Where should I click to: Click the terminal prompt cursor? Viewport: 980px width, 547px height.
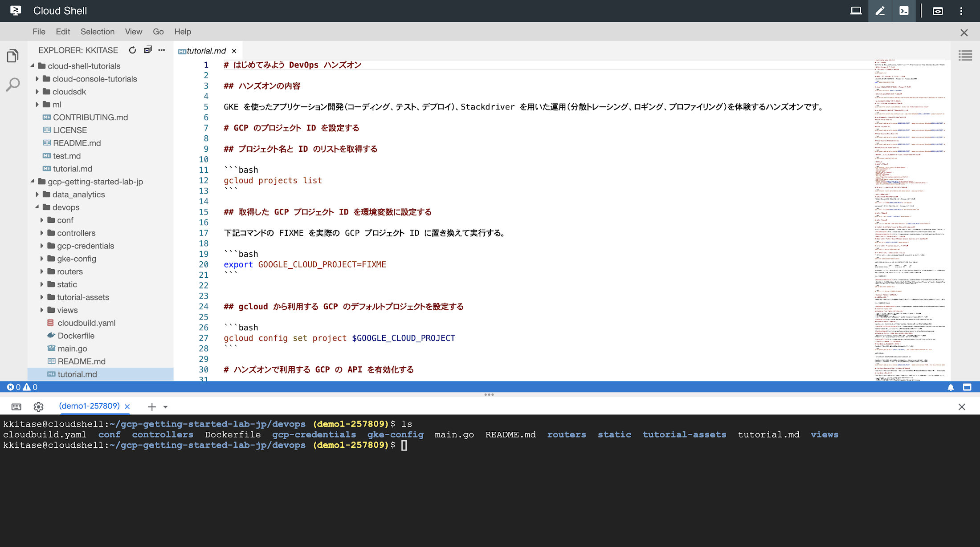click(x=404, y=446)
